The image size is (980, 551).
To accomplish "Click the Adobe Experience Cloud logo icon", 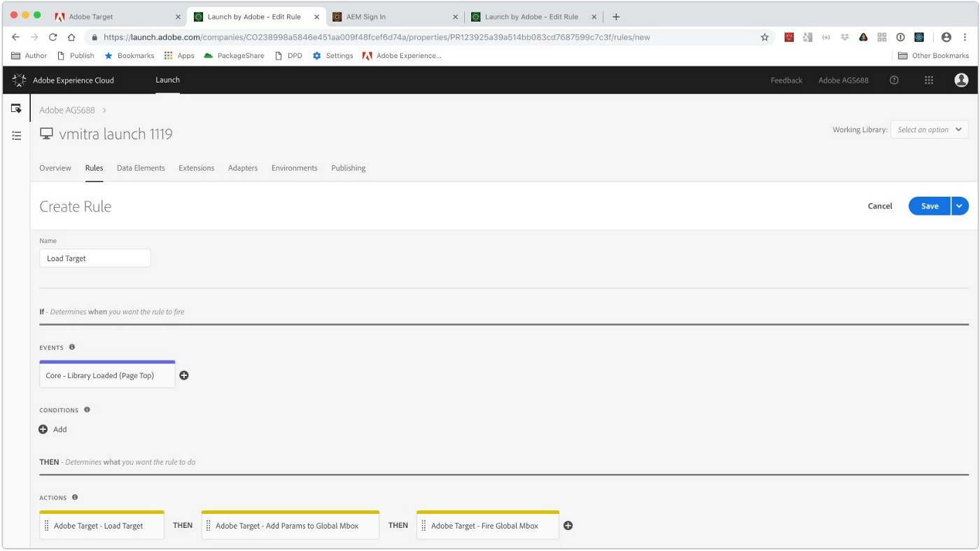I will click(20, 81).
